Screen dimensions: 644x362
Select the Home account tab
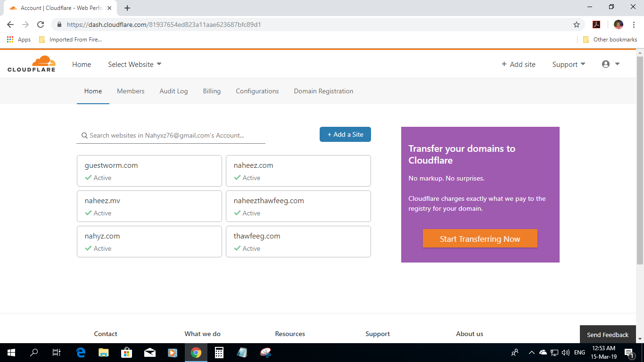93,91
